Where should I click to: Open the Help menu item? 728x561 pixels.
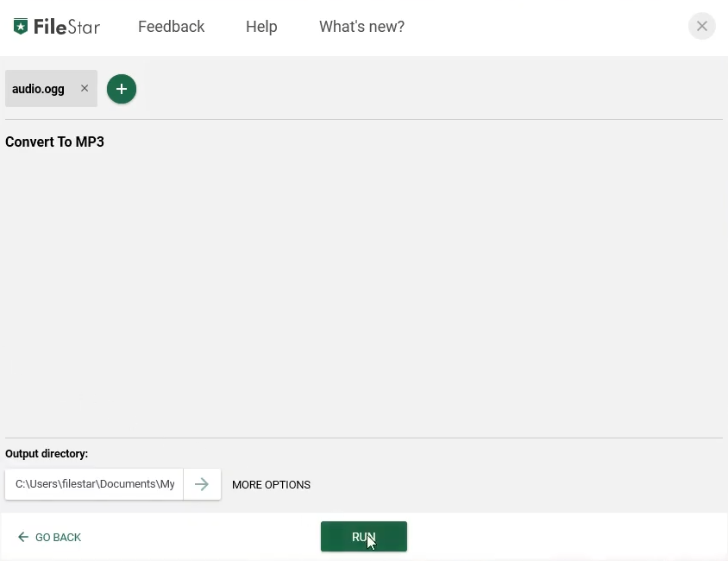pos(261,27)
